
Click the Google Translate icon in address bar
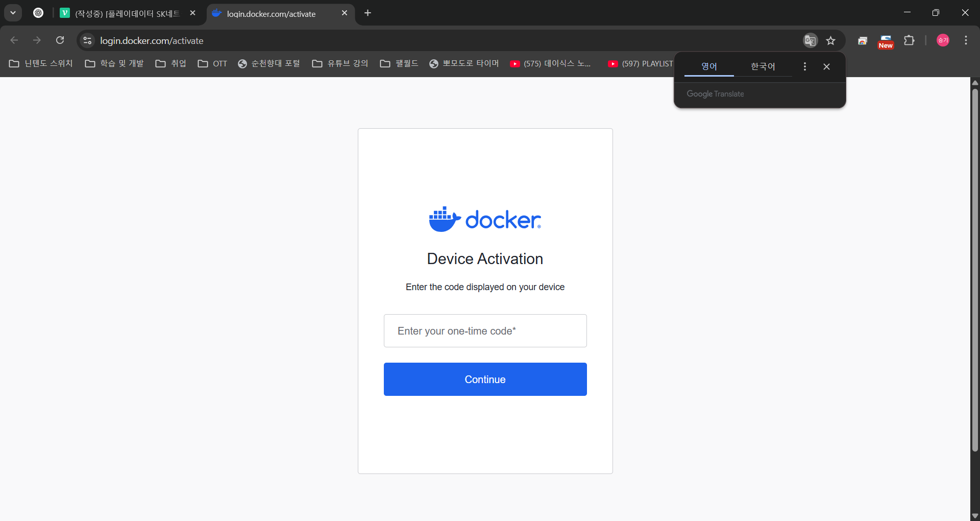click(810, 40)
